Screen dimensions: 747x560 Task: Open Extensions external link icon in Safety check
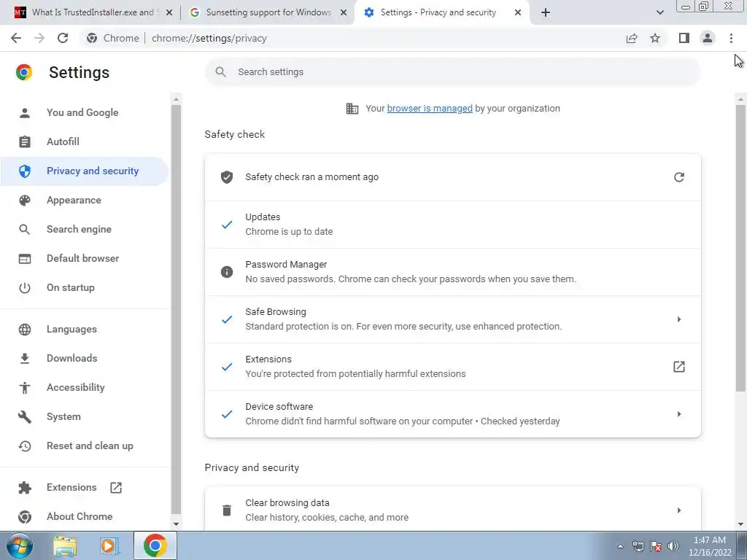(679, 367)
